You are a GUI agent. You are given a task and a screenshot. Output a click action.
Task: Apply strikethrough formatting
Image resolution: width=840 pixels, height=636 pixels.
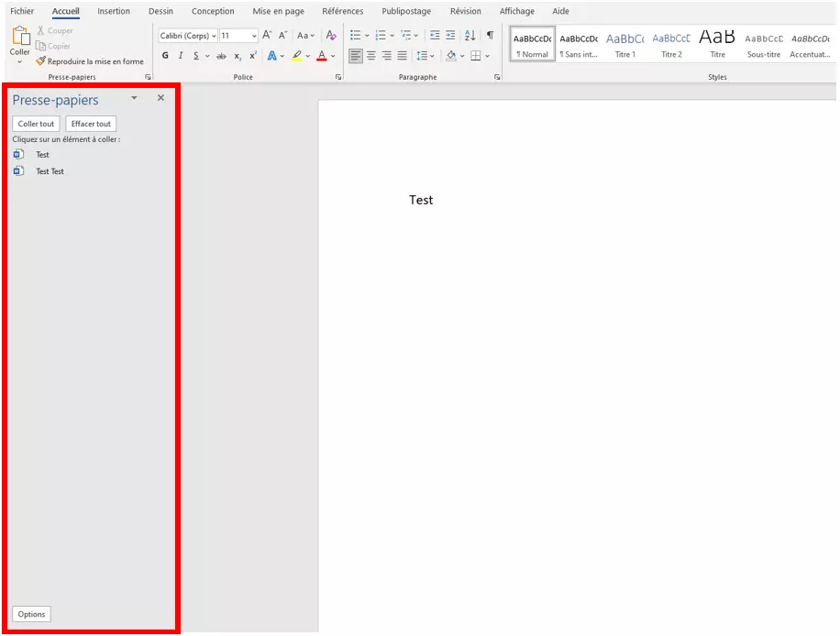coord(221,56)
